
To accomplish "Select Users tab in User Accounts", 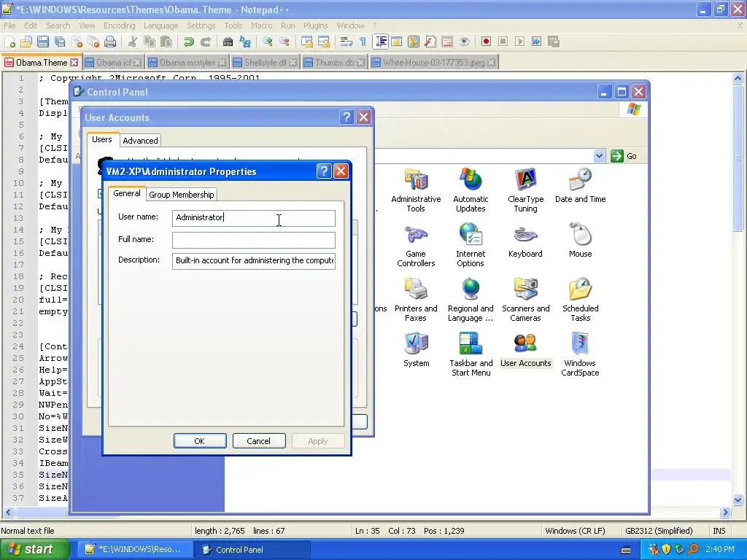I will [x=102, y=139].
